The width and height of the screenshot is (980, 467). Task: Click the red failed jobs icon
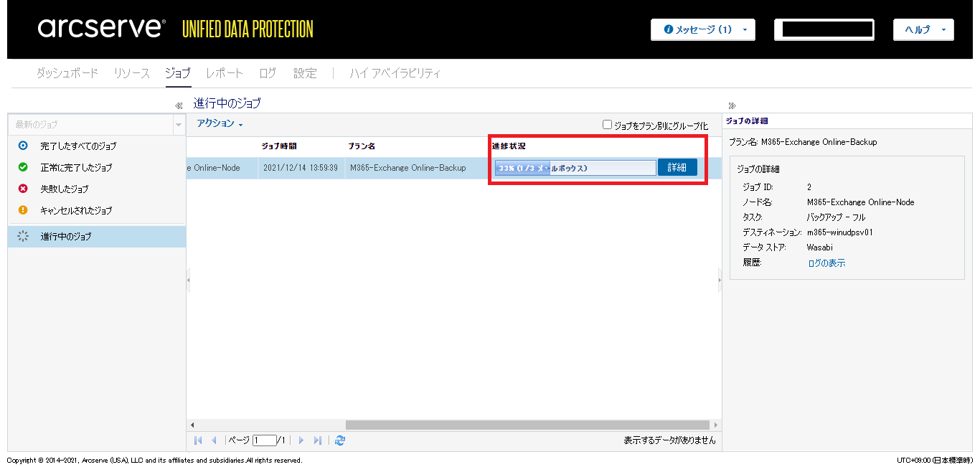(x=23, y=189)
